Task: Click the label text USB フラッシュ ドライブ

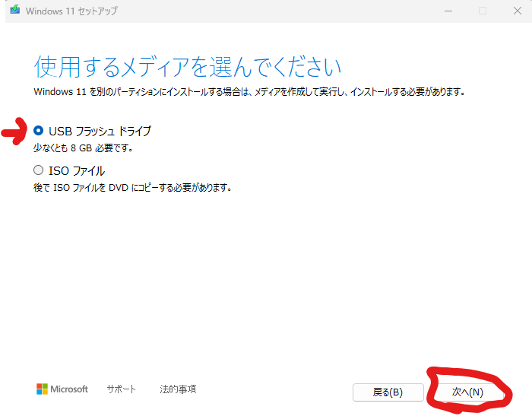Action: [x=100, y=131]
